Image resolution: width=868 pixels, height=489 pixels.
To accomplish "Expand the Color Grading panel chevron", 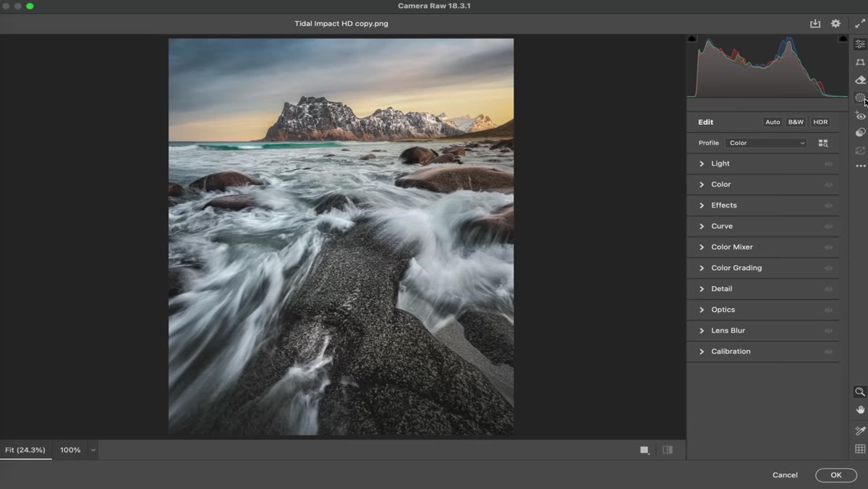I will (702, 268).
